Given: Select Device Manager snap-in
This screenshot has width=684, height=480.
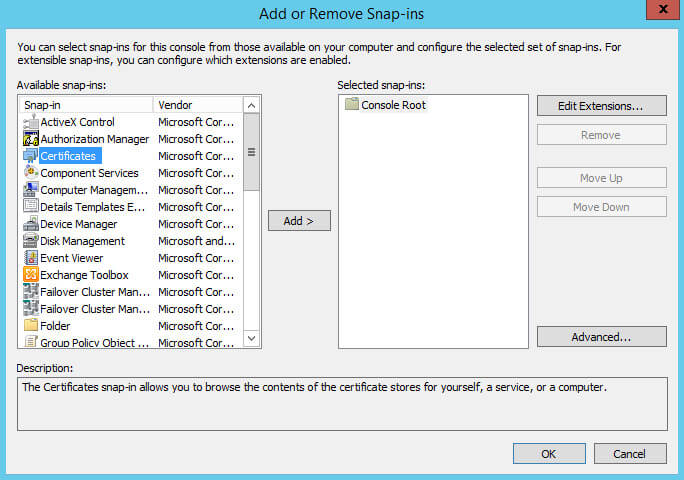Looking at the screenshot, I should [x=79, y=224].
